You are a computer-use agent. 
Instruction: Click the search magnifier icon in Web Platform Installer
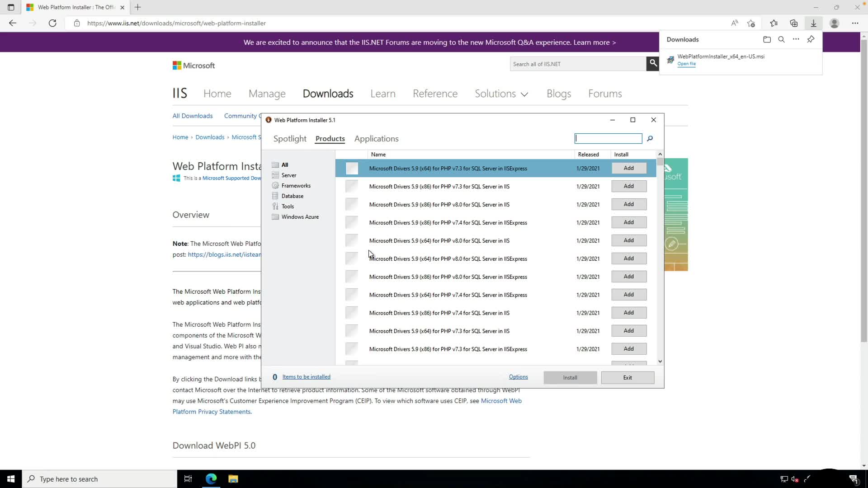tap(650, 139)
